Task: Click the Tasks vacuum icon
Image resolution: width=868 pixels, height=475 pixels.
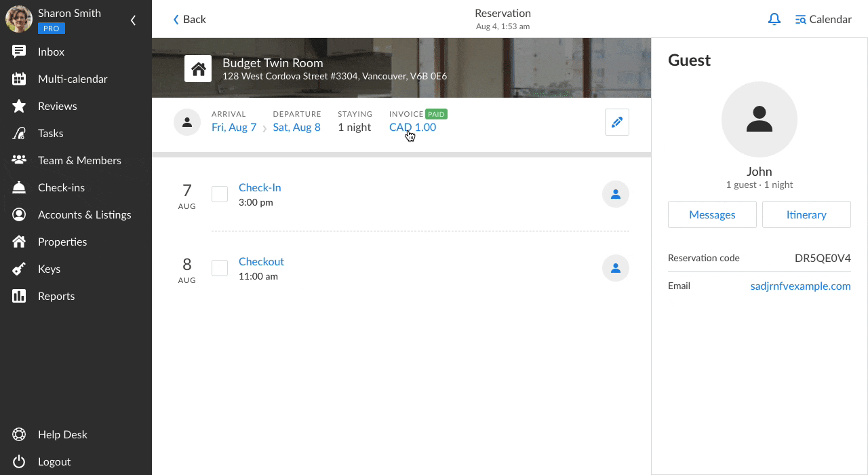Action: pyautogui.click(x=19, y=133)
